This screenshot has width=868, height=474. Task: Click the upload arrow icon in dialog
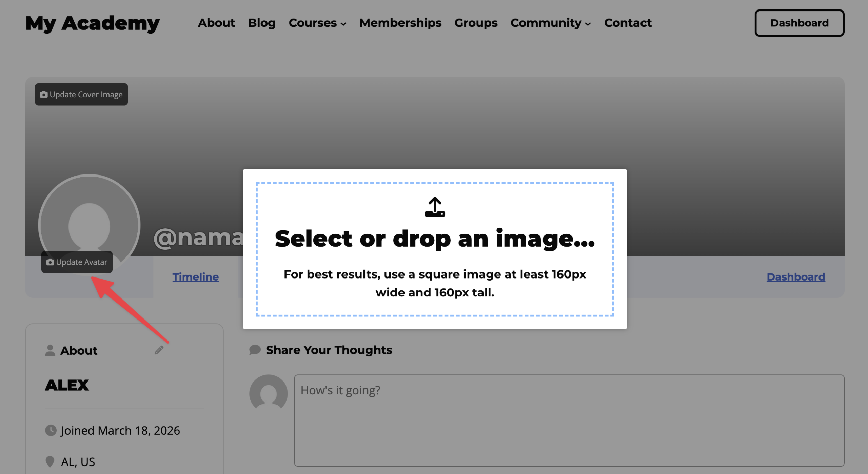click(435, 207)
